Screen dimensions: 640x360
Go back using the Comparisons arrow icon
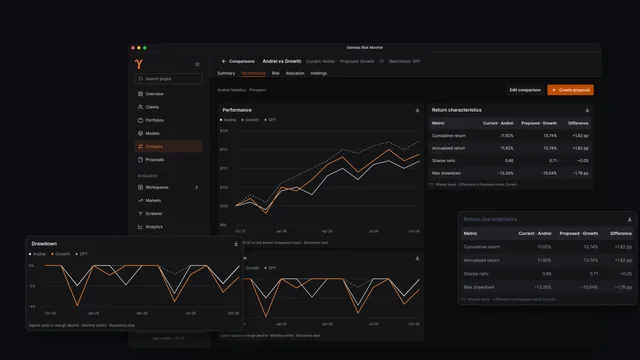pyautogui.click(x=224, y=61)
